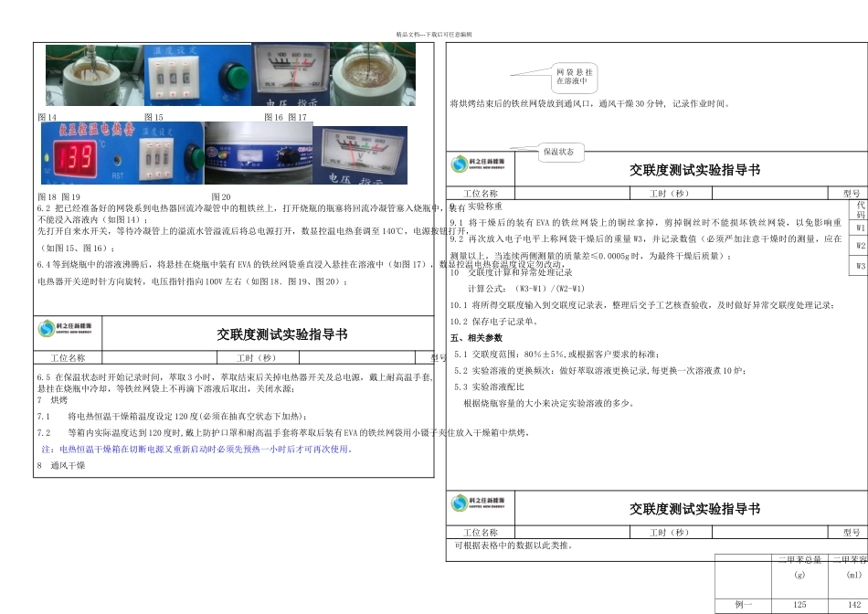Image resolution: width=868 pixels, height=614 pixels.
Task: Click the 代码 column header cell
Action: 860,210
